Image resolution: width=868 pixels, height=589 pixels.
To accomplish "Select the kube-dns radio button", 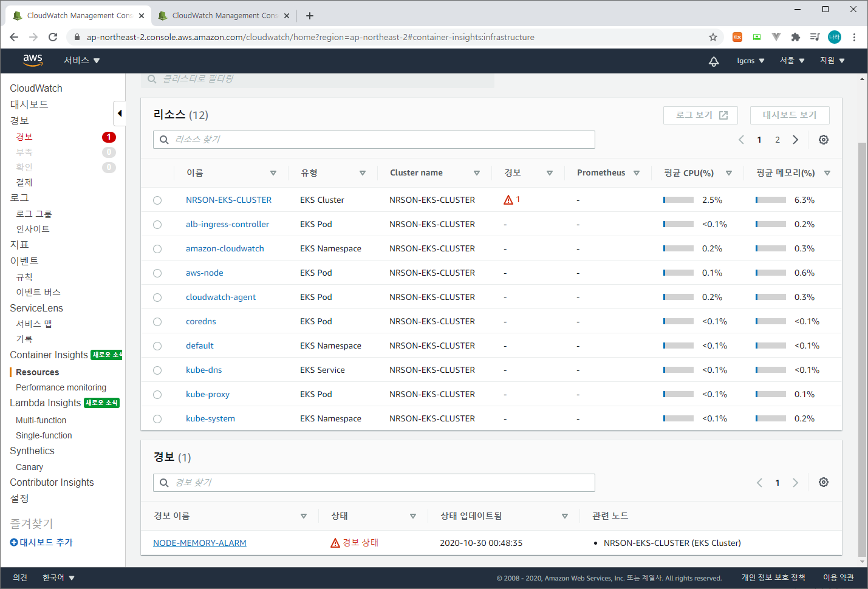I will [157, 370].
